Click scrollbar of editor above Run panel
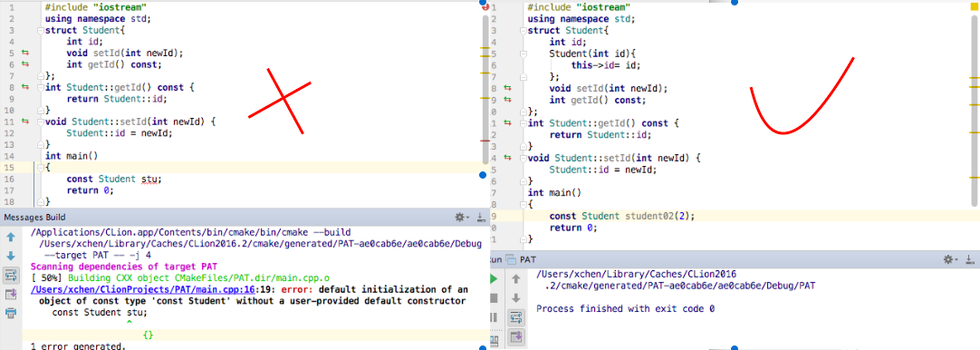This screenshot has width=980, height=350. pyautogui.click(x=975, y=110)
